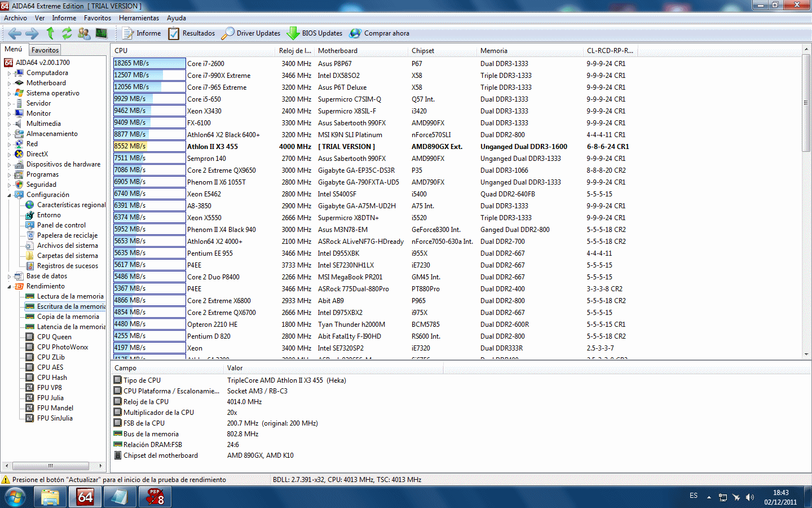The image size is (812, 508).
Task: Click the Dispositivos de hardware icon
Action: (19, 164)
